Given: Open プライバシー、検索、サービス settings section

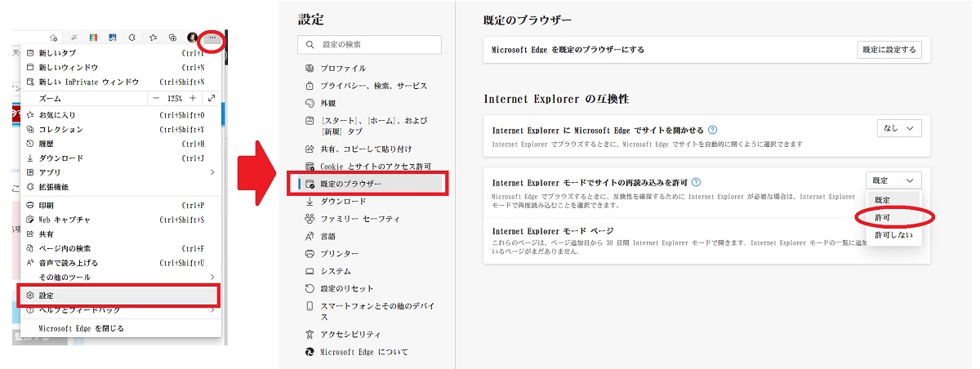Looking at the screenshot, I should (370, 86).
